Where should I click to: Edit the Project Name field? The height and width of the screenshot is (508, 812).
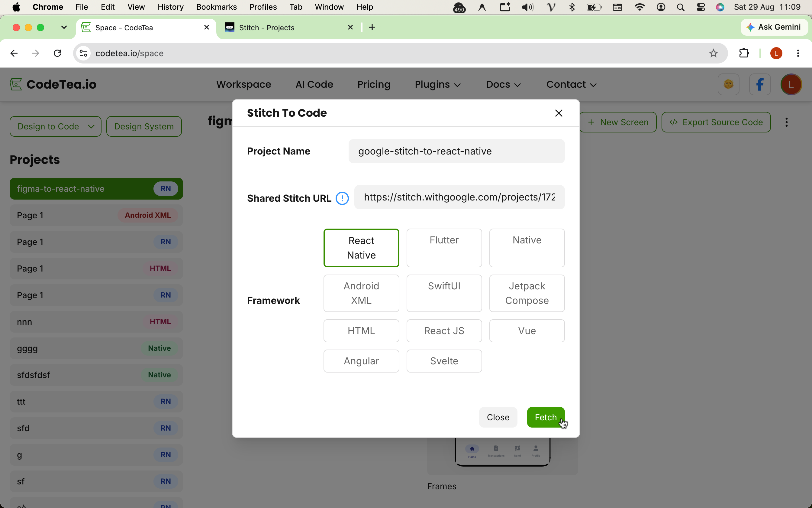[x=456, y=151]
